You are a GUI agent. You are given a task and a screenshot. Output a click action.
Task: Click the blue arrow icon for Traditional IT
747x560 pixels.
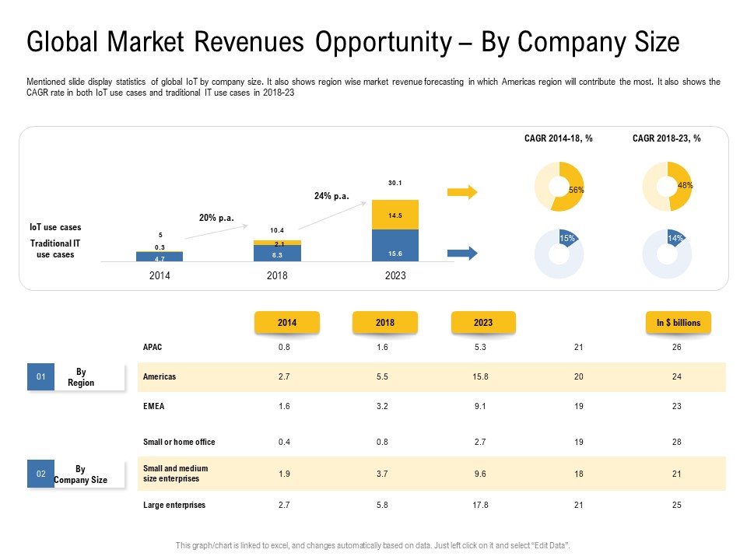coord(462,254)
